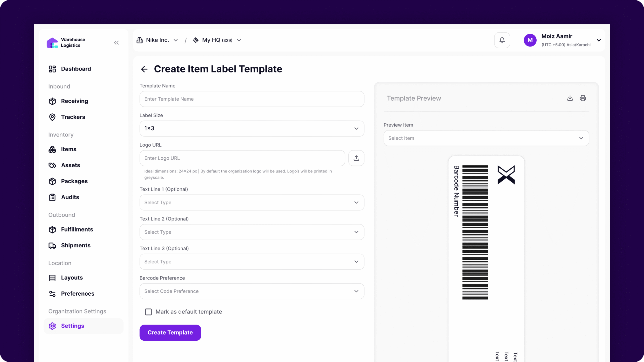Collapse the sidebar with double-chevron icon
The width and height of the screenshot is (644, 362).
tap(116, 42)
